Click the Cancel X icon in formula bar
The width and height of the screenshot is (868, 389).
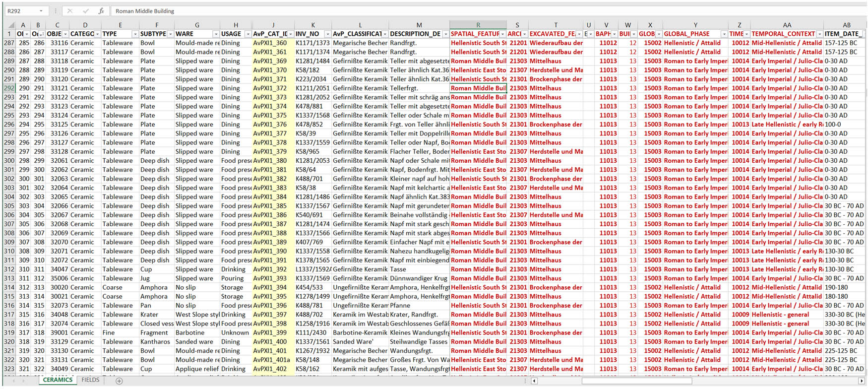(x=70, y=11)
